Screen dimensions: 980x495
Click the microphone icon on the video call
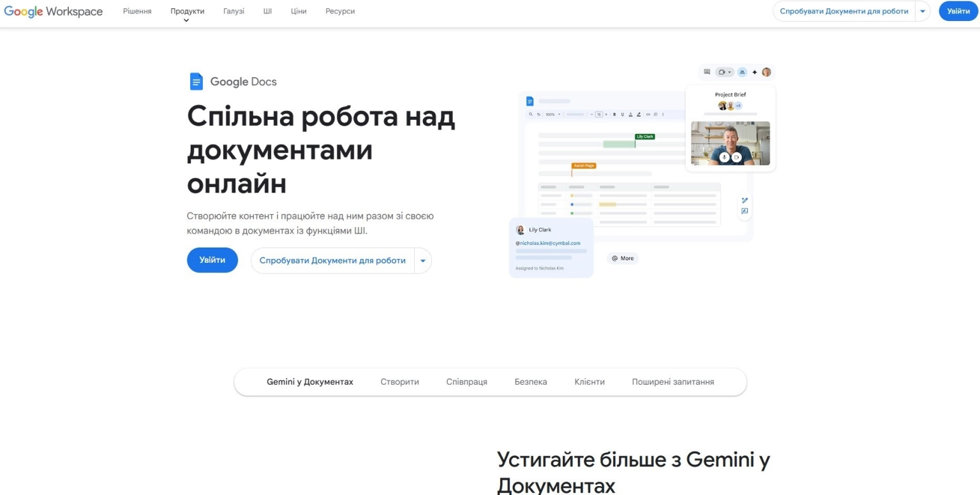point(724,157)
